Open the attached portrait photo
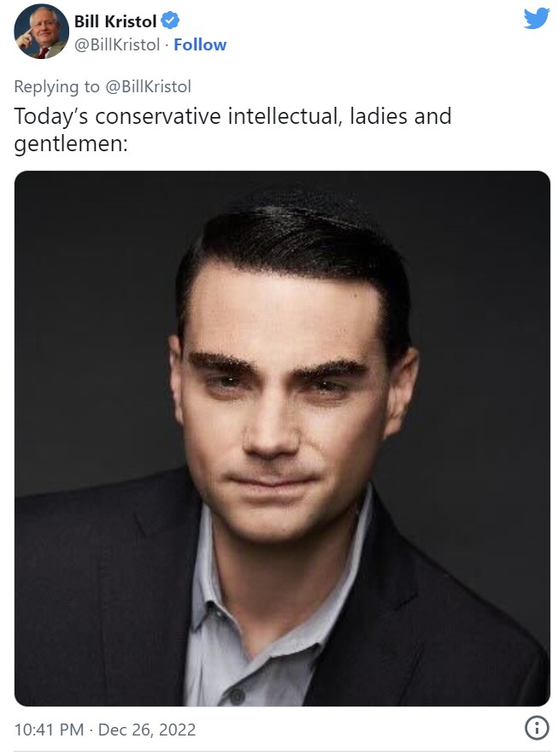558x756 pixels. point(282,438)
